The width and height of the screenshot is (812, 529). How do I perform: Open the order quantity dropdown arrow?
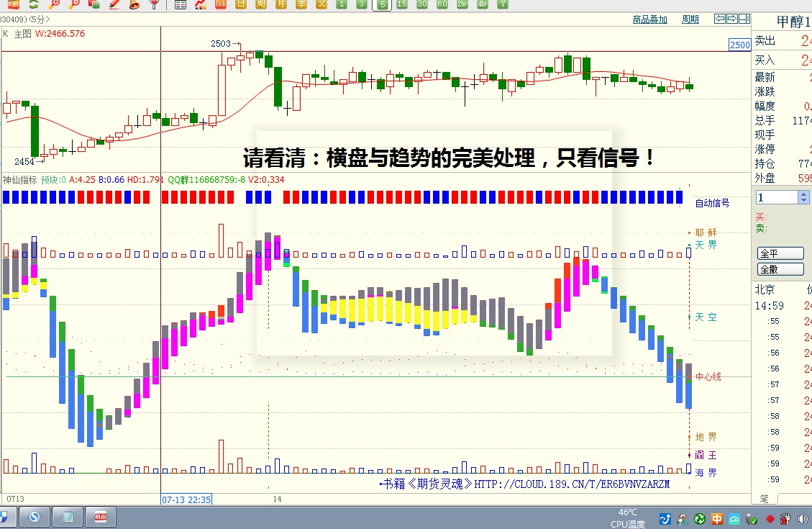803,197
